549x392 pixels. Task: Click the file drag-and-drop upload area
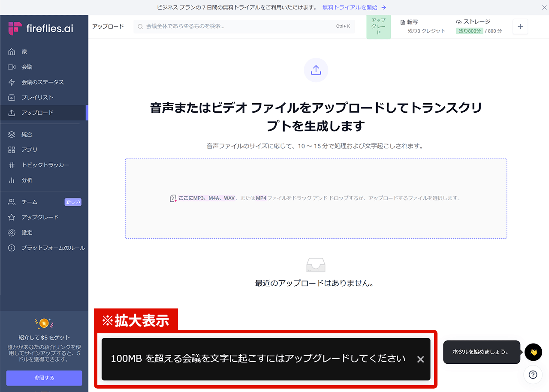click(x=316, y=199)
